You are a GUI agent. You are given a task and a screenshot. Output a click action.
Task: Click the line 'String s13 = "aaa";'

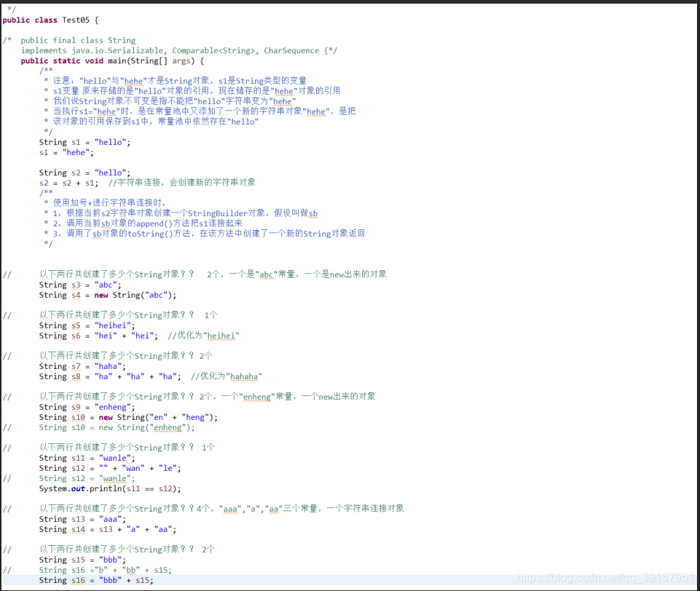pos(82,519)
